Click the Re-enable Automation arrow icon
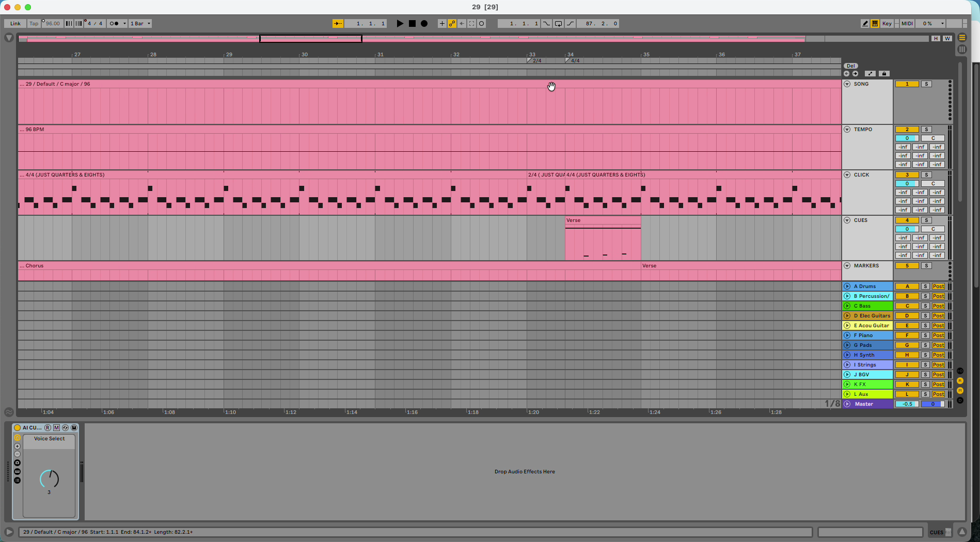This screenshot has height=542, width=980. point(462,24)
